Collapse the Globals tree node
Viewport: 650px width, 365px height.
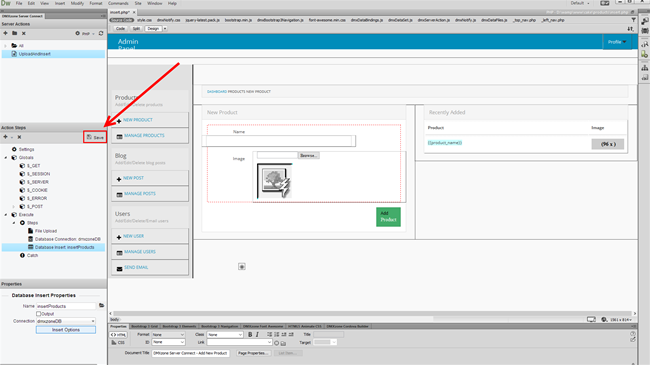tap(6, 158)
